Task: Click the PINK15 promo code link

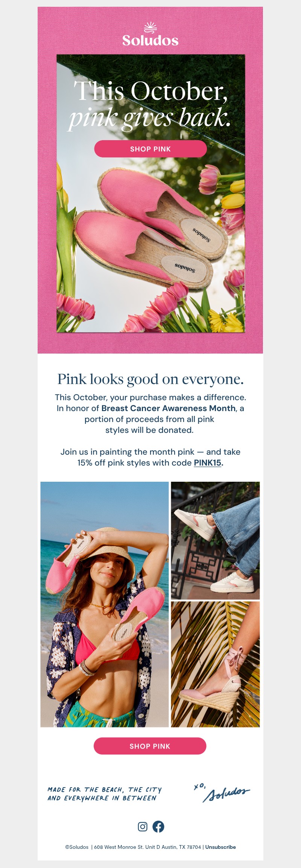Action: click(207, 463)
